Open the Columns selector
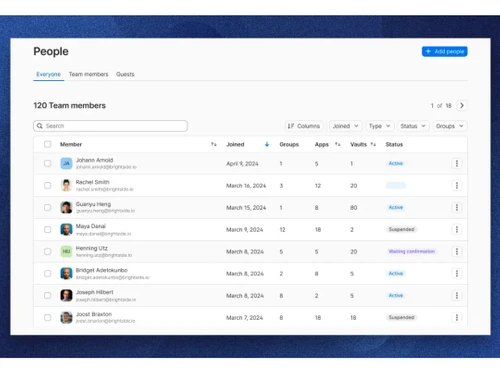Image resolution: width=500 pixels, height=375 pixels. point(304,126)
